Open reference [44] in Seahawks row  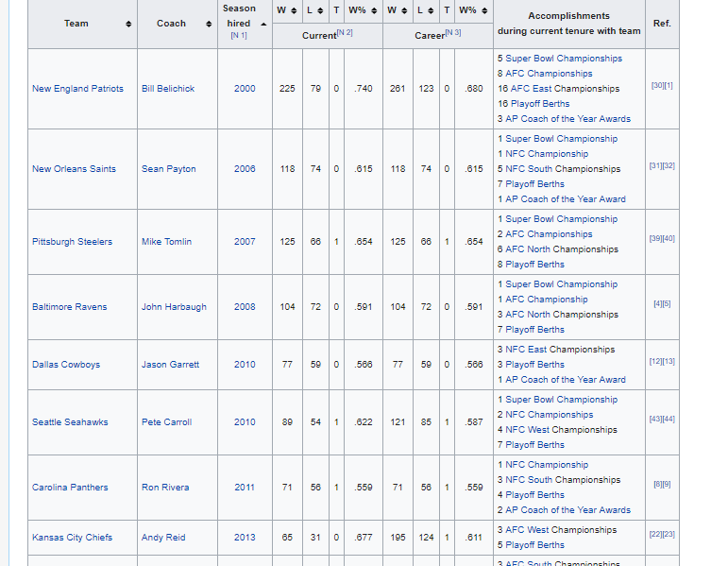pyautogui.click(x=669, y=420)
